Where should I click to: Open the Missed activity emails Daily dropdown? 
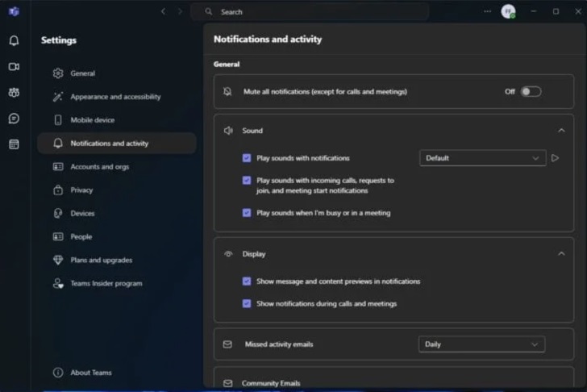coord(481,344)
